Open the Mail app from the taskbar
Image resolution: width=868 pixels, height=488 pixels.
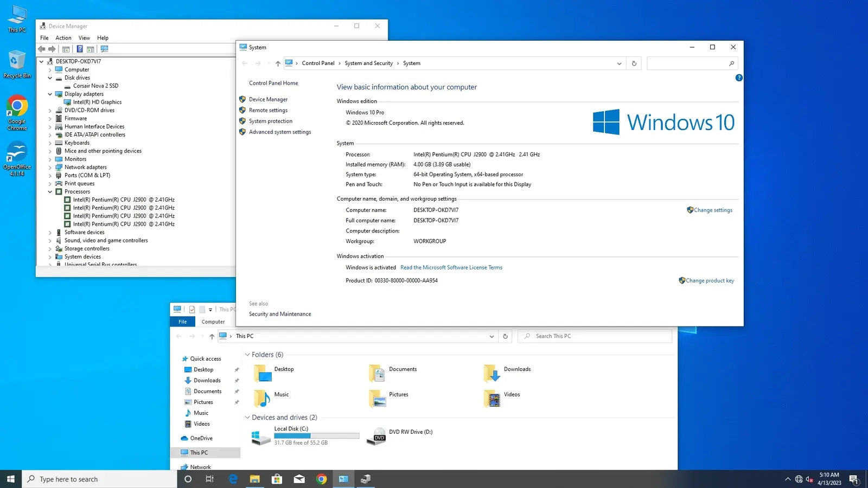299,479
